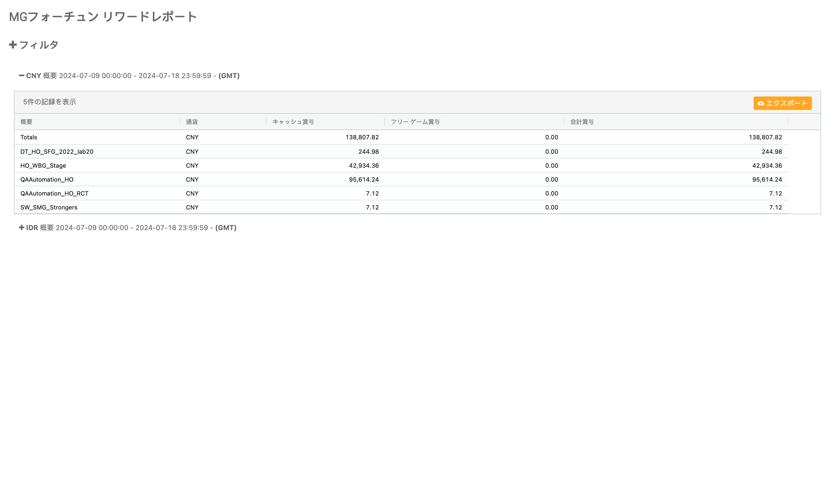Select SW_SMG_Strongers row
Screen dimensions: 838x504
pos(49,207)
